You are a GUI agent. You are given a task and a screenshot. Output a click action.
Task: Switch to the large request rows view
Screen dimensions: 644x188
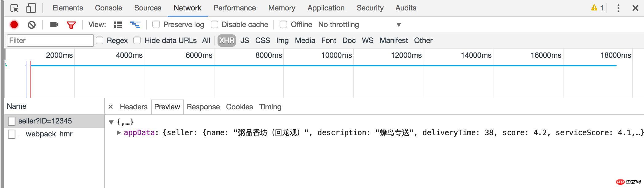(118, 25)
